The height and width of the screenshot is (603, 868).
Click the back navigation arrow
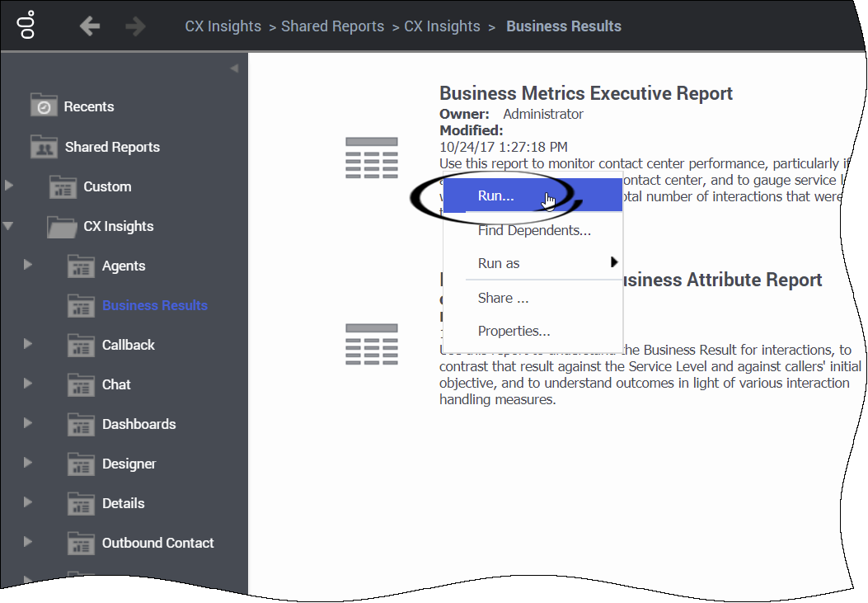click(89, 26)
